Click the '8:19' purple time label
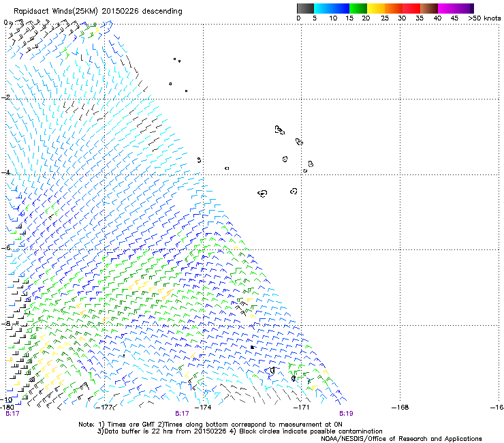Screen dimensions: 504x443 click(346, 414)
